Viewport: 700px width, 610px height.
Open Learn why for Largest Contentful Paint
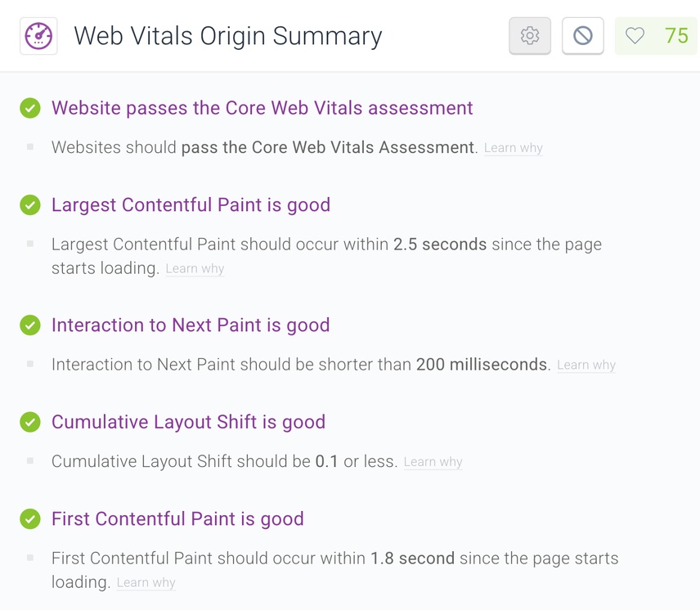pos(195,268)
